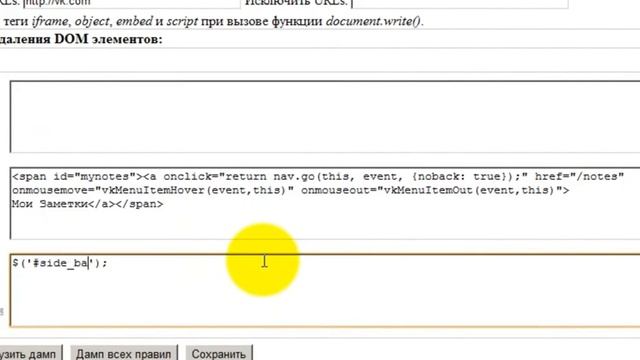Click the textarea containing $('#side_ba');
The width and height of the screenshot is (640, 360).
[325, 290]
